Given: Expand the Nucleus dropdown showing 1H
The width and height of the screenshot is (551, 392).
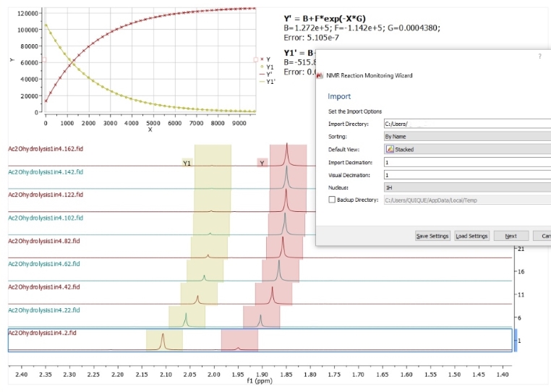Looking at the screenshot, I should pos(466,187).
